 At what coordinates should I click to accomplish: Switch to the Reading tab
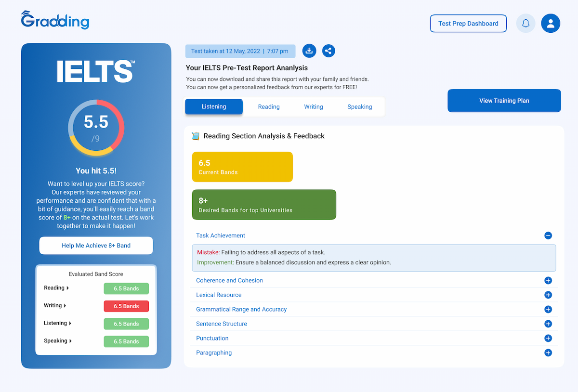pyautogui.click(x=269, y=107)
